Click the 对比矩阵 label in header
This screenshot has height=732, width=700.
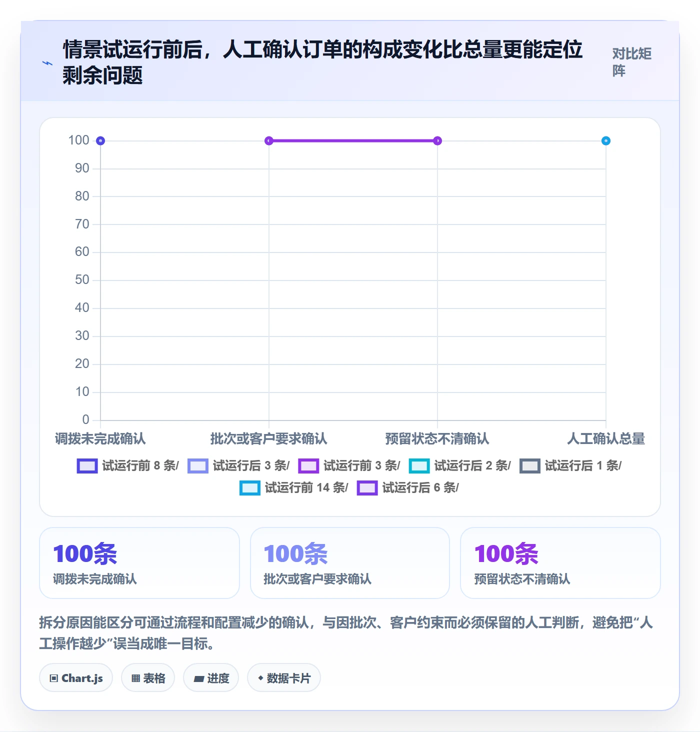pyautogui.click(x=632, y=62)
